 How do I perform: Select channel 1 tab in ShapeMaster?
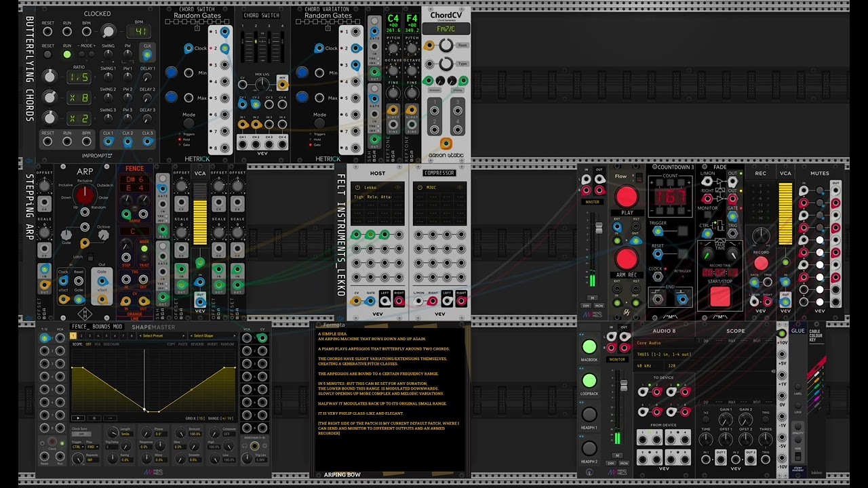(73, 336)
